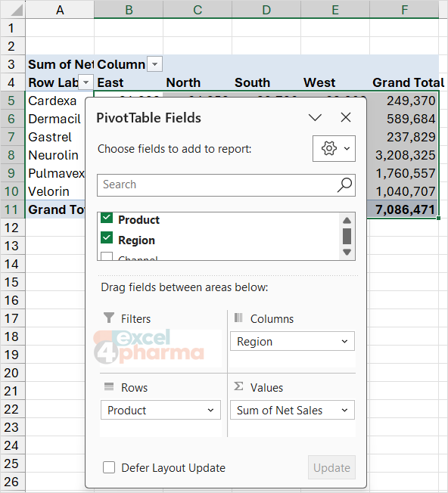Open the Row Labels filter dropdown

click(x=86, y=82)
